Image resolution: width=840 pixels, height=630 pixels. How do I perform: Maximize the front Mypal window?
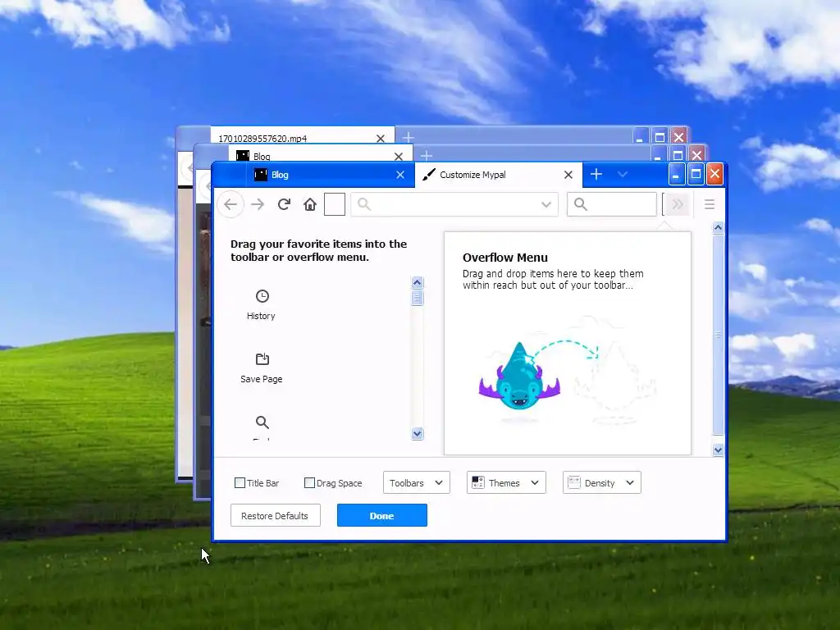click(696, 174)
